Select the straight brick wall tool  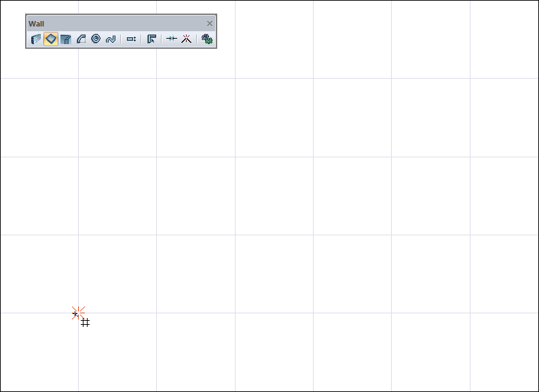[36, 39]
